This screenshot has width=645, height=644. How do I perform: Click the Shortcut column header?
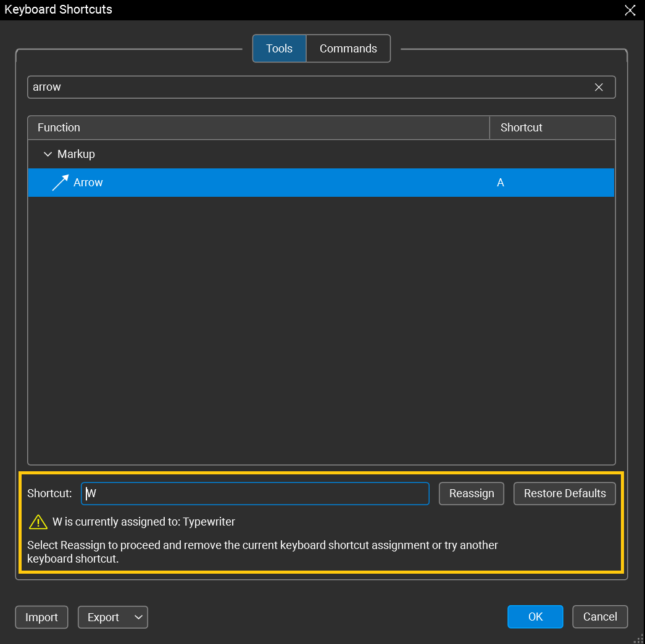(521, 128)
